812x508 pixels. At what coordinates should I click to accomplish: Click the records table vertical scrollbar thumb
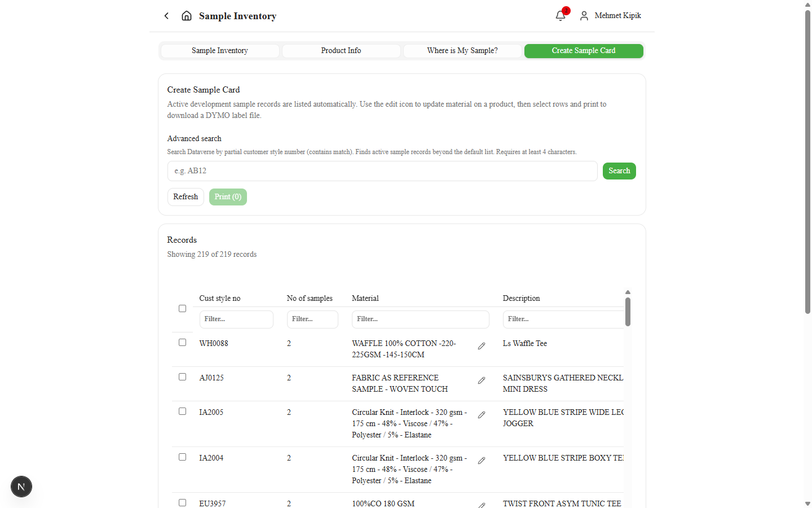[x=628, y=312]
